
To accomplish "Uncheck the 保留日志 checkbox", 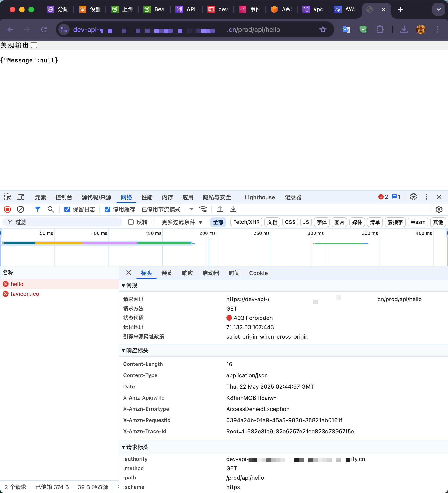I will (x=67, y=209).
